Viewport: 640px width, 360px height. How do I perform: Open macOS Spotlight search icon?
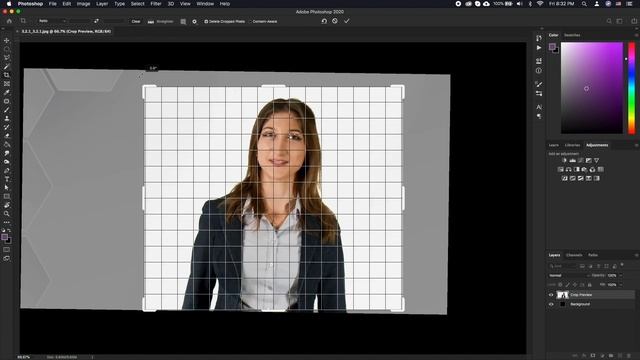pos(584,4)
